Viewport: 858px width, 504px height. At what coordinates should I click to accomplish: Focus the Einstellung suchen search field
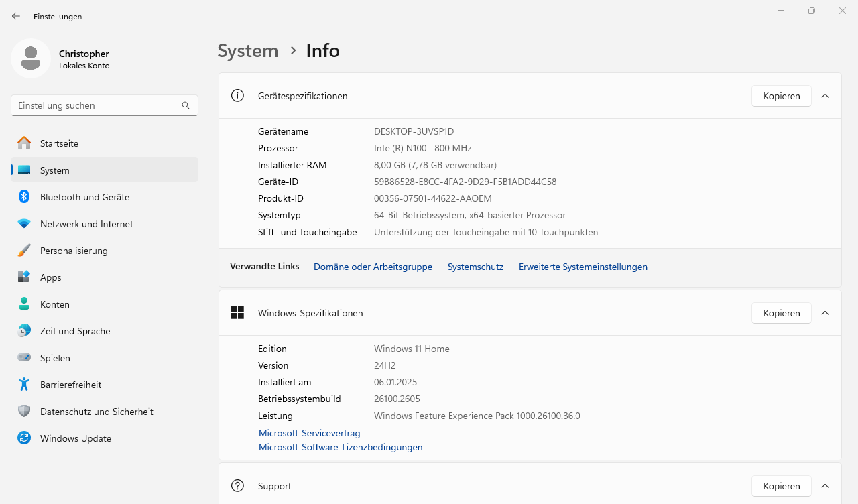point(105,105)
